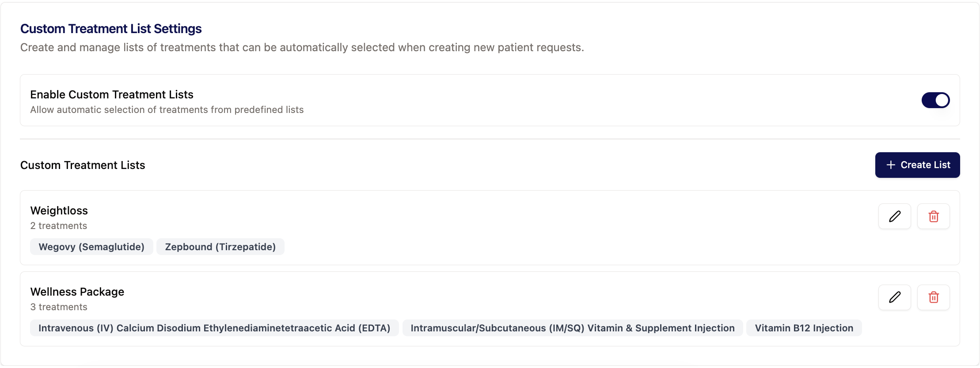The width and height of the screenshot is (980, 368).
Task: Click the Custom Treatment List Settings heading
Action: pos(111,29)
